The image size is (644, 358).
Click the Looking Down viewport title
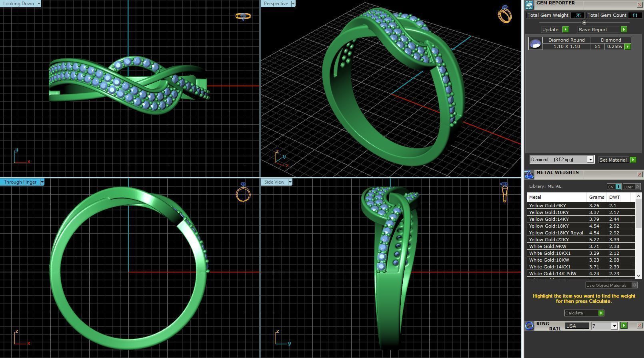[18, 4]
